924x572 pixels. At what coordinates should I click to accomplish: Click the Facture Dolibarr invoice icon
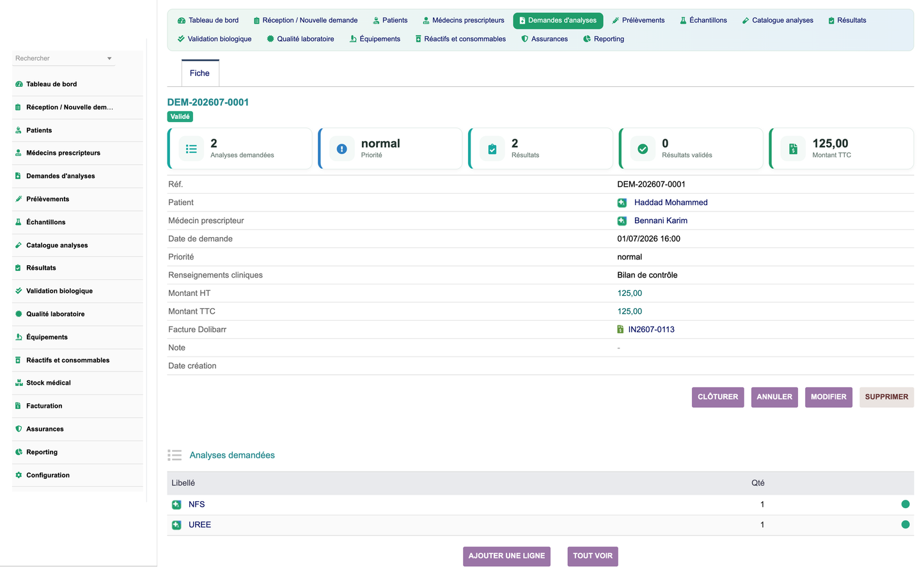point(620,329)
